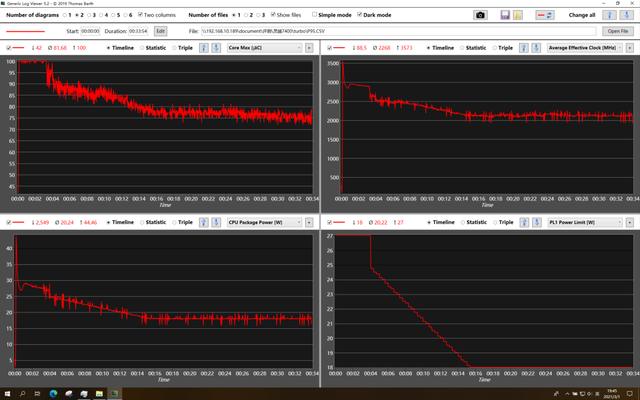Screen dimensions: 640x400
Task: Click the Open File button
Action: (x=618, y=31)
